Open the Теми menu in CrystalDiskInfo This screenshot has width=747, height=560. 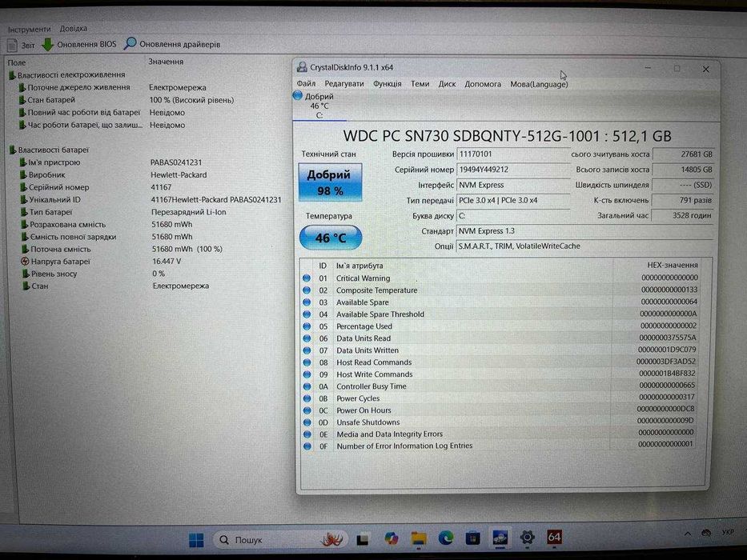click(420, 84)
